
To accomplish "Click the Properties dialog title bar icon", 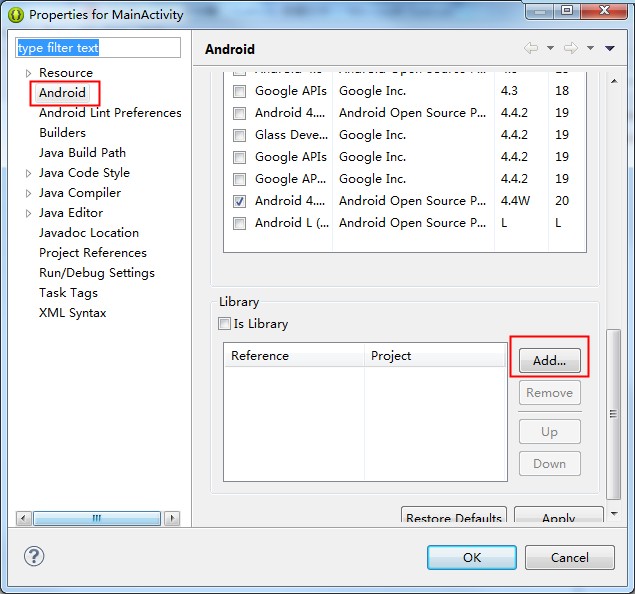I will tap(16, 15).
